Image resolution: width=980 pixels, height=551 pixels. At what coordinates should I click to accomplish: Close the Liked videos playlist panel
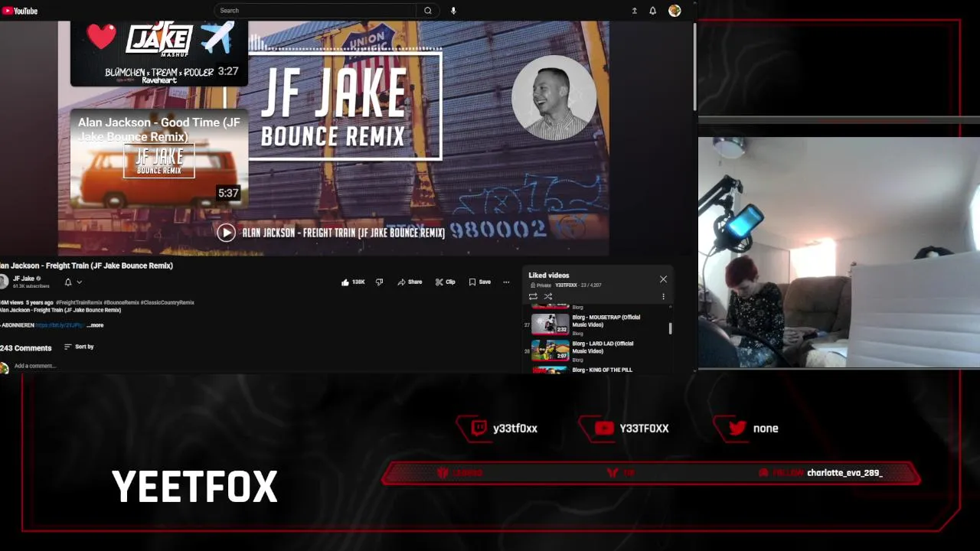point(663,279)
